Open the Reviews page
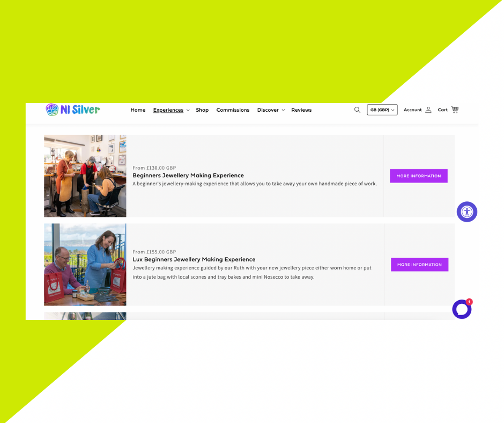The width and height of the screenshot is (504, 423). (301, 110)
